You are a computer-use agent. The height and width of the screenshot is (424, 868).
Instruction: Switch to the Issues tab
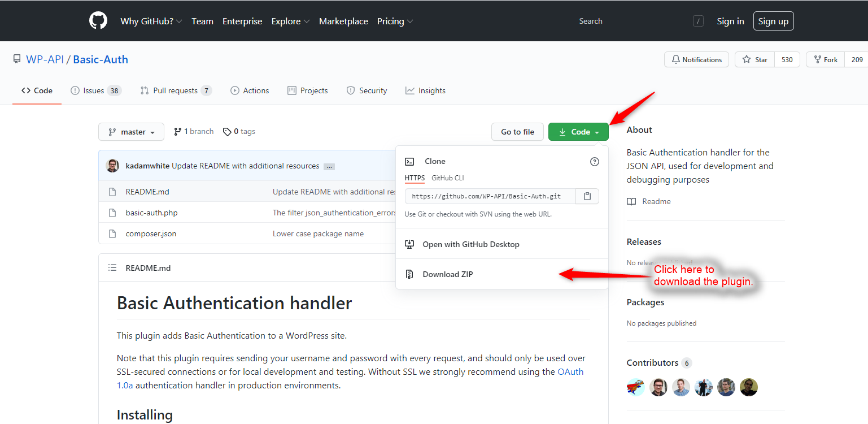pyautogui.click(x=96, y=90)
